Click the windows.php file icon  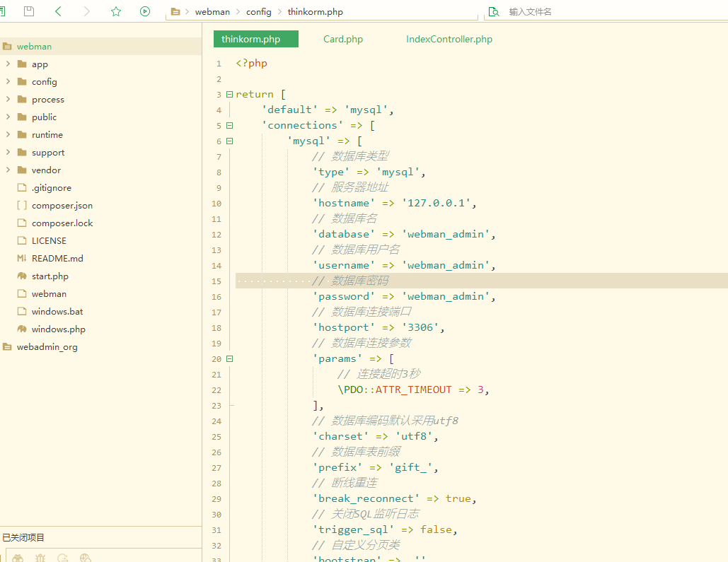22,329
